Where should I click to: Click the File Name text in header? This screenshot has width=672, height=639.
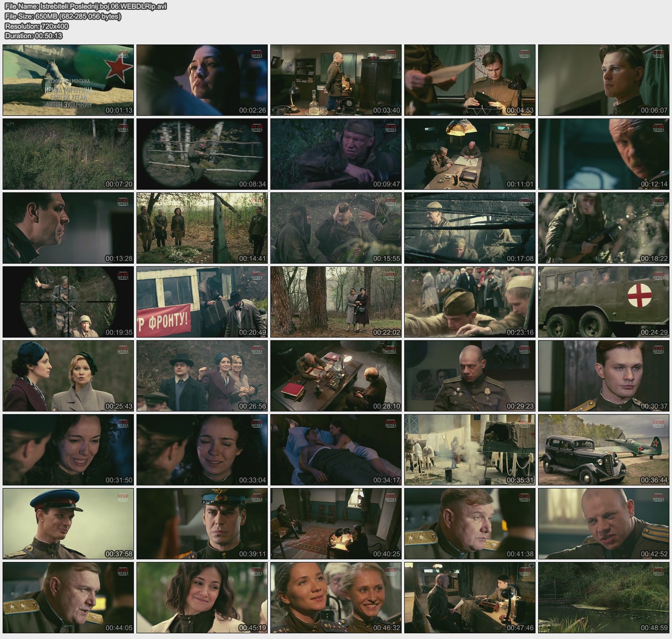pyautogui.click(x=85, y=6)
